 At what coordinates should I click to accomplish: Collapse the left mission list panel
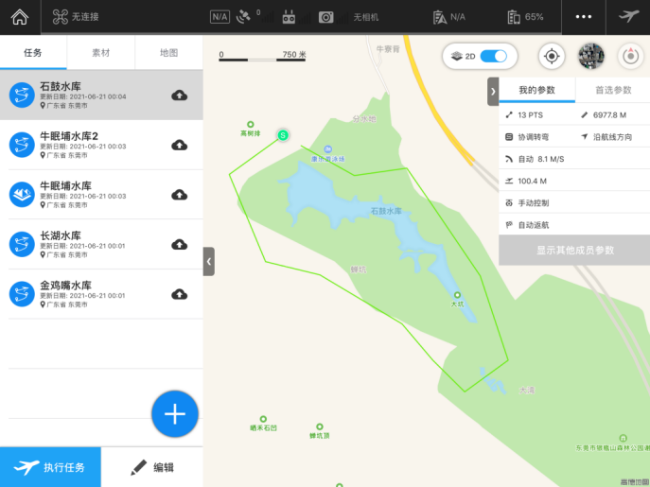(208, 261)
